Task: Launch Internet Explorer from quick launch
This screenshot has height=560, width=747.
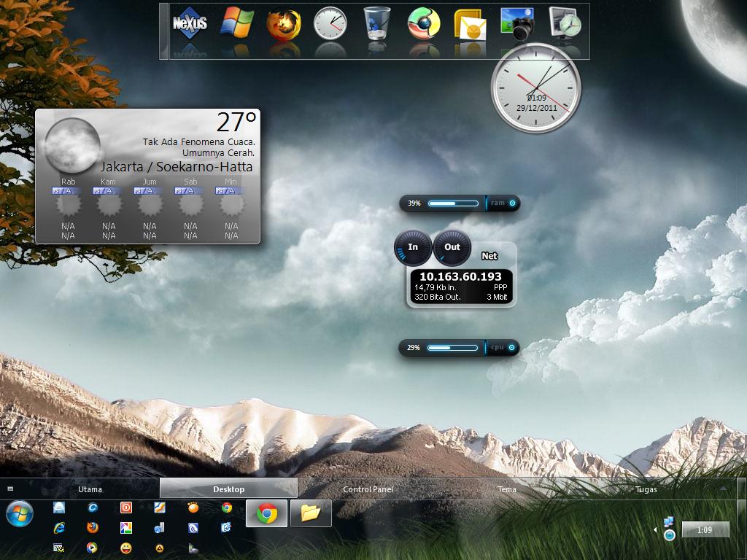Action: (59, 528)
